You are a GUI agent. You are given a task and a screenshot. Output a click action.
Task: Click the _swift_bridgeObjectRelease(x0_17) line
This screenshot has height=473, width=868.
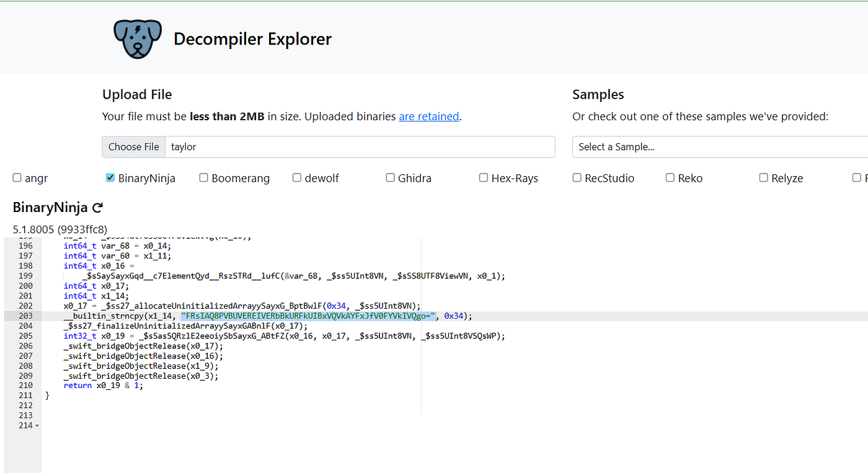coord(143,346)
